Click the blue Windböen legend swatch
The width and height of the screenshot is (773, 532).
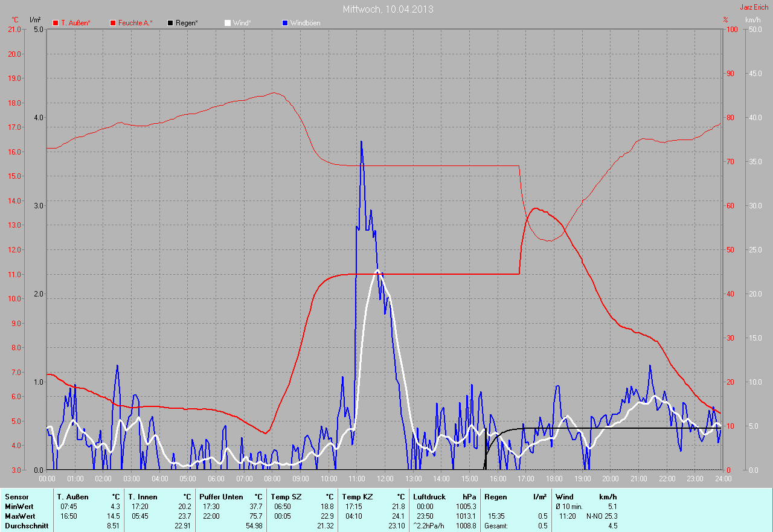pos(284,23)
